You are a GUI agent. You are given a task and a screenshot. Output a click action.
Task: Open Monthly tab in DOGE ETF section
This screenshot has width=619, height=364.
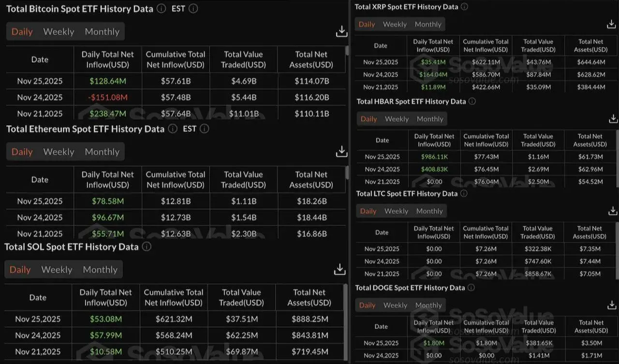pyautogui.click(x=428, y=305)
